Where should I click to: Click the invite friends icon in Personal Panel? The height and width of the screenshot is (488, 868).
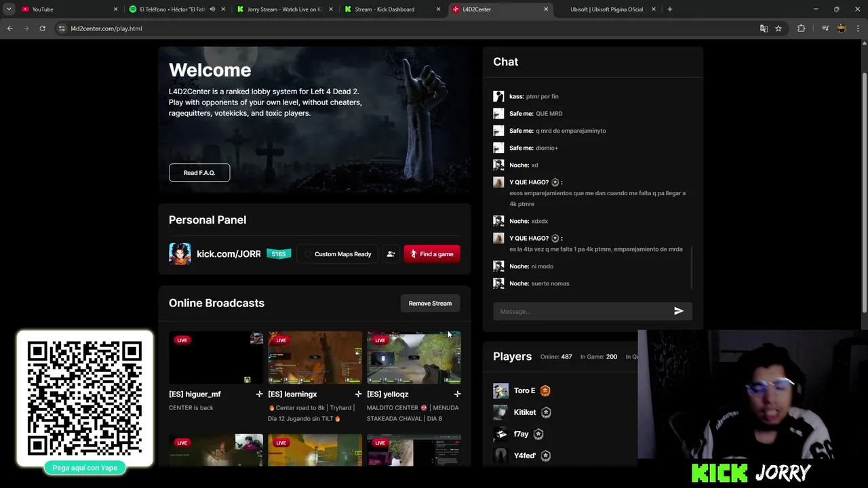(391, 254)
